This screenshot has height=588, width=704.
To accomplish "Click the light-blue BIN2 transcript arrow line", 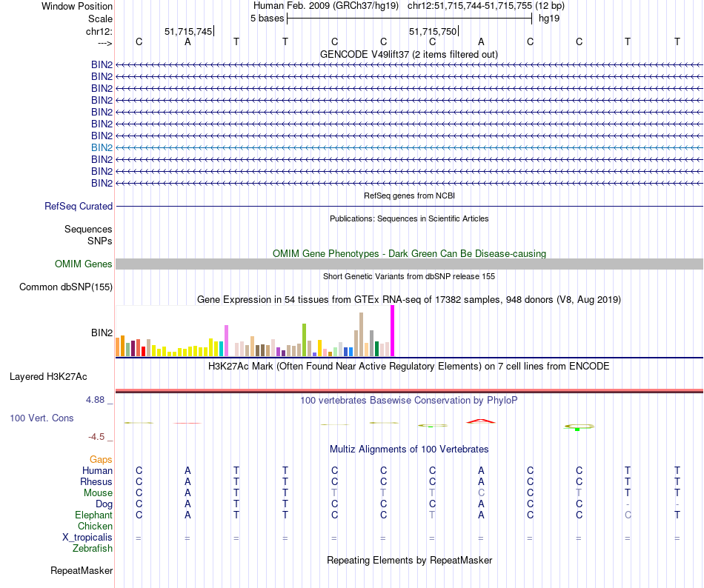I will (x=409, y=147).
